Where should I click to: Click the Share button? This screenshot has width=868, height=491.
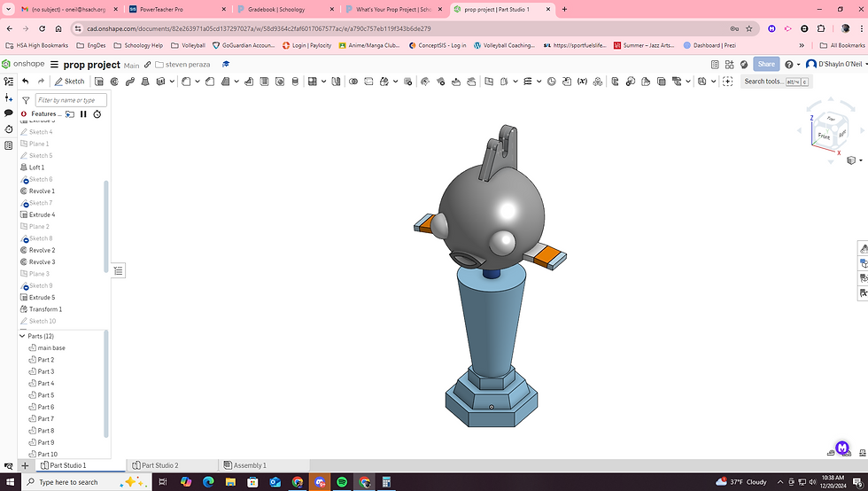coord(766,65)
